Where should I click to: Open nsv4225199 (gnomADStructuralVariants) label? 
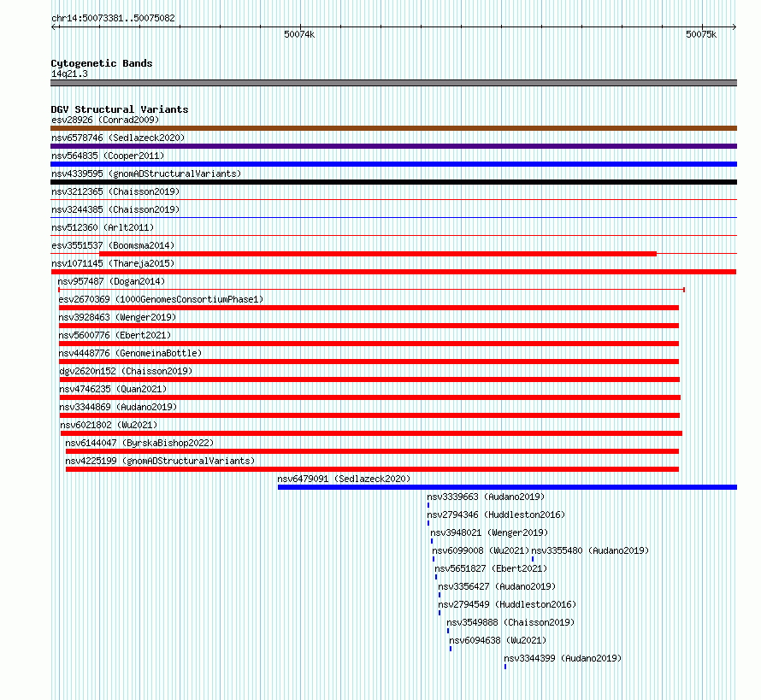coord(160,461)
